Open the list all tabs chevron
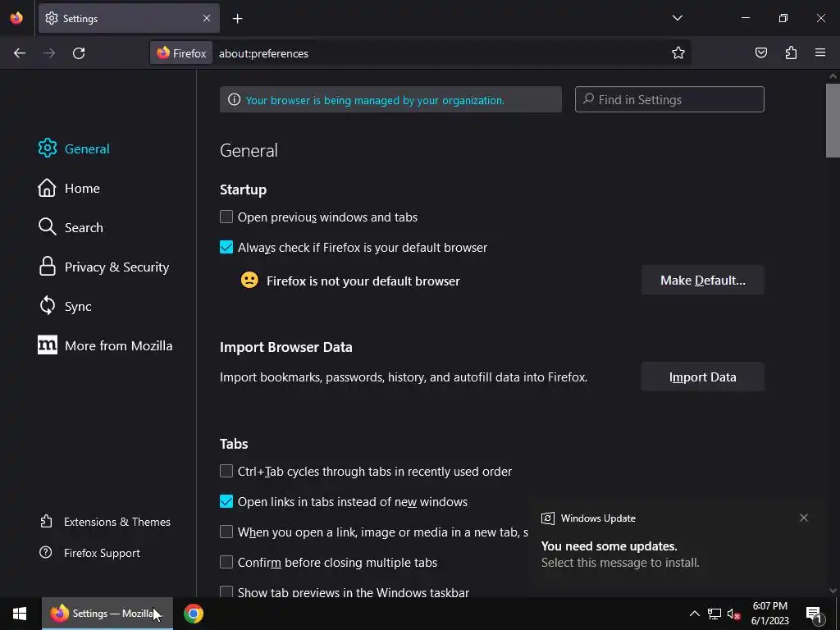 point(677,18)
